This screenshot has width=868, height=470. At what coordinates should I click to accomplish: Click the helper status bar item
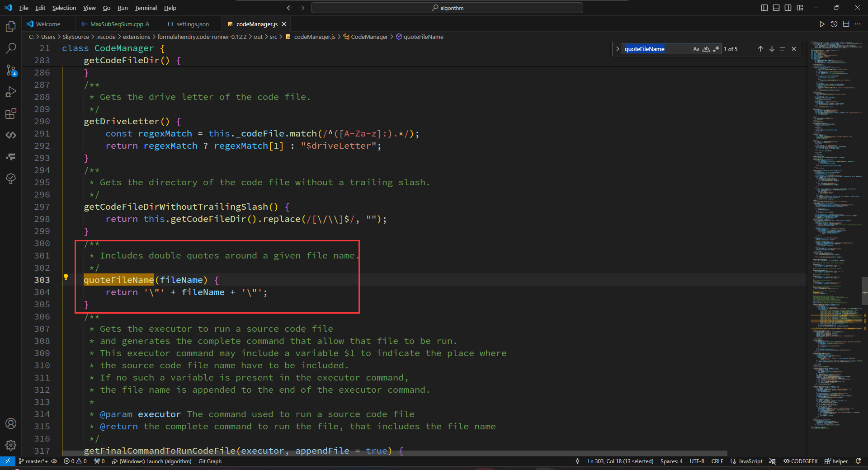tap(836, 461)
